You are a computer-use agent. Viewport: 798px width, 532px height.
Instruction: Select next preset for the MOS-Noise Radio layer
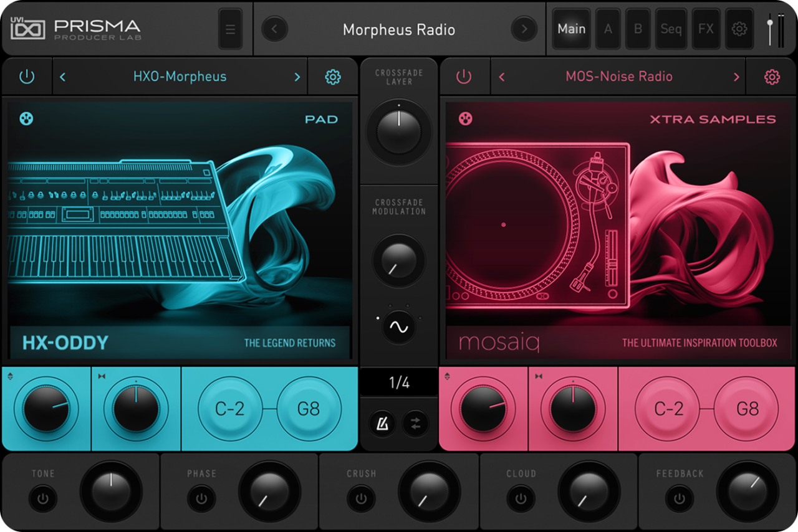736,77
